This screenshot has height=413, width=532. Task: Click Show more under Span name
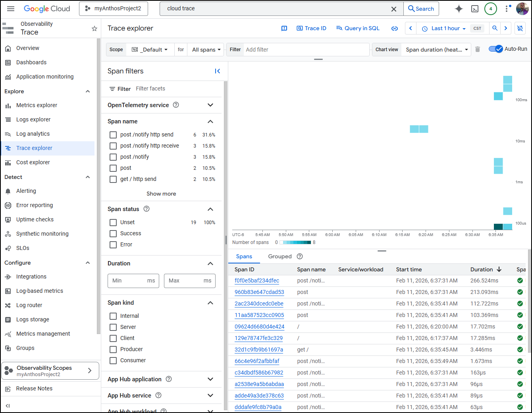tap(161, 194)
